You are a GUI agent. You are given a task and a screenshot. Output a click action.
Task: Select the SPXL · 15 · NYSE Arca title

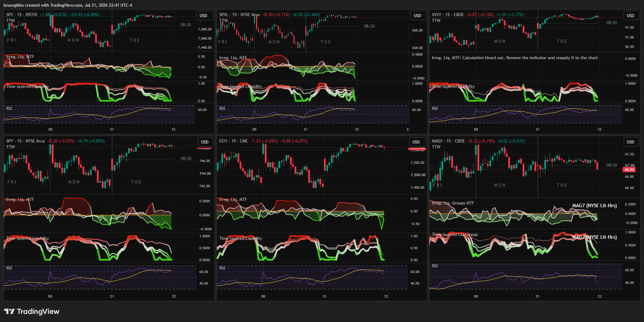(239, 15)
